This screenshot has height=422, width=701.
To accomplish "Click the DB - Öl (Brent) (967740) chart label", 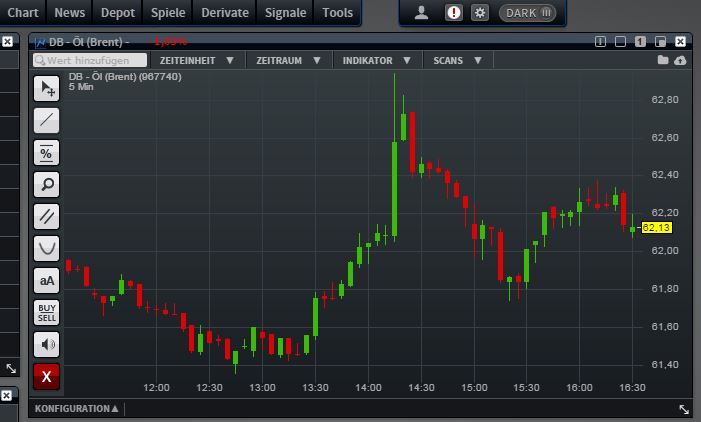I will tap(125, 76).
